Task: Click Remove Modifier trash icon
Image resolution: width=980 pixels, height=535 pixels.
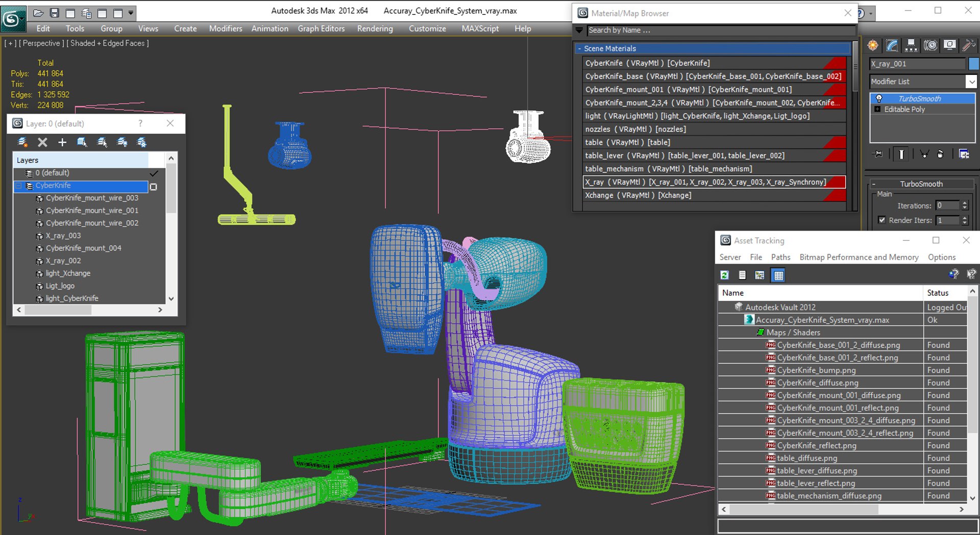Action: (x=940, y=154)
